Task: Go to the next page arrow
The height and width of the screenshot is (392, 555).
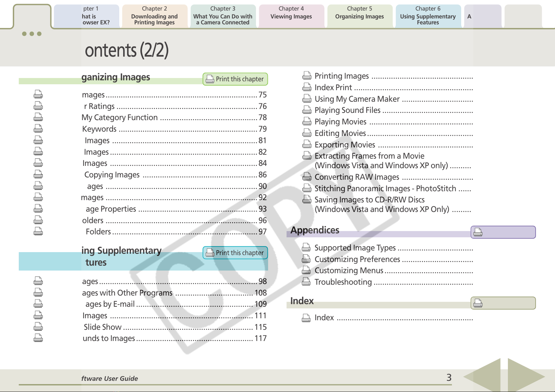Action: click(526, 377)
